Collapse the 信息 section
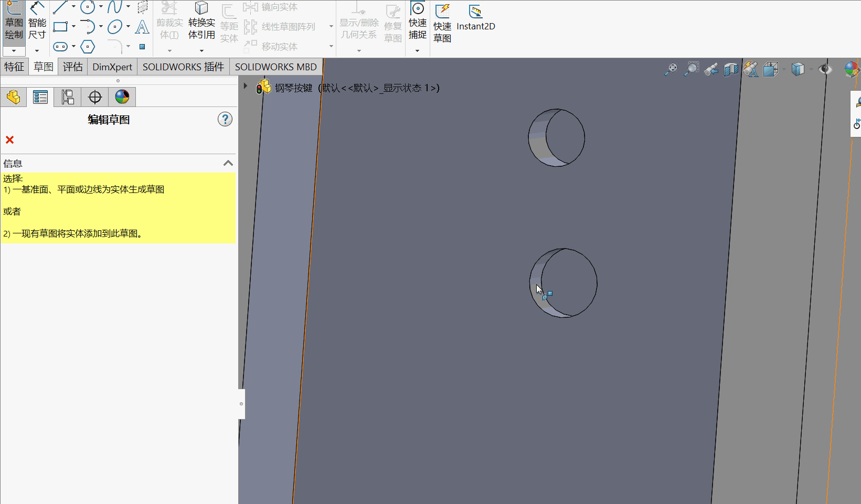Screen dimensions: 861x504 tap(228, 163)
